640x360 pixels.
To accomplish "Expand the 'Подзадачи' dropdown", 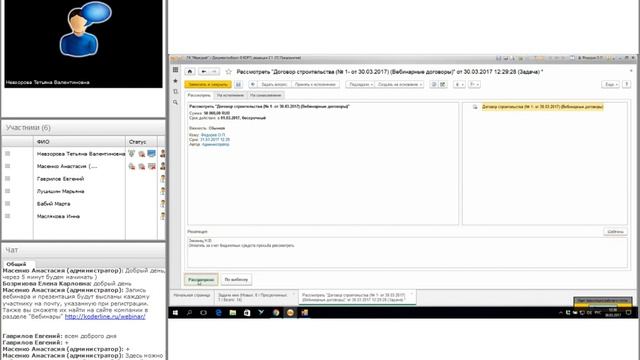I will coord(360,84).
